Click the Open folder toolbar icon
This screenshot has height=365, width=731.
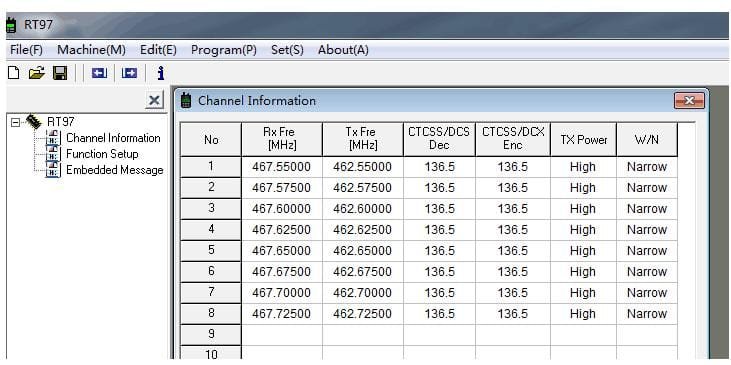[36, 73]
